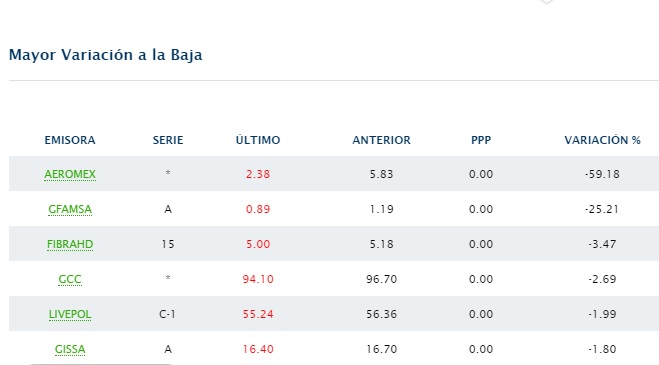Open the GCC issuer link
Screen dimensions: 659x365
(70, 279)
